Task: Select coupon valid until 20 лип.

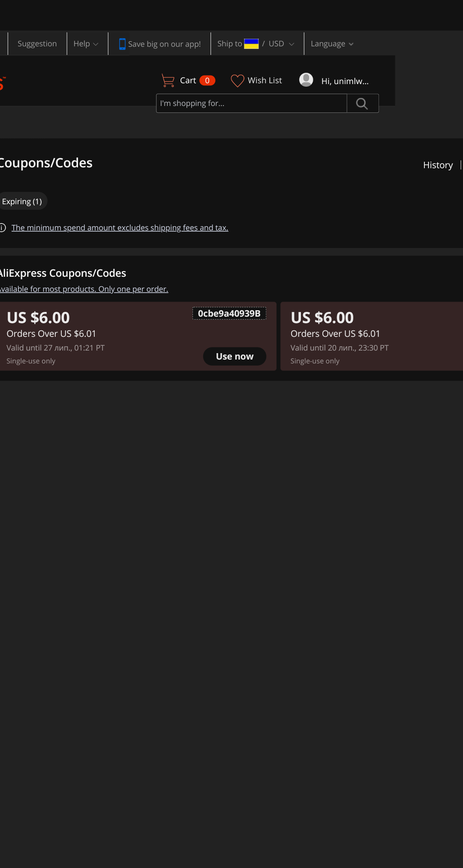Action: 372,336
